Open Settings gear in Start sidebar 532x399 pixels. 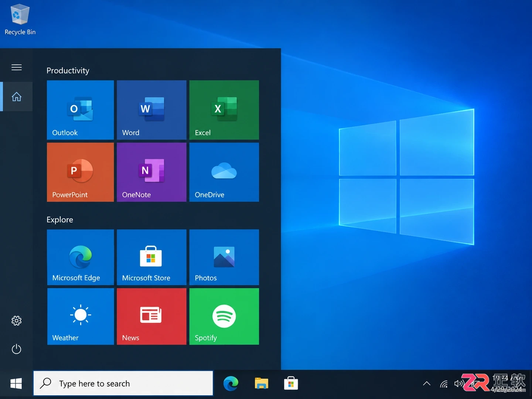[16, 320]
